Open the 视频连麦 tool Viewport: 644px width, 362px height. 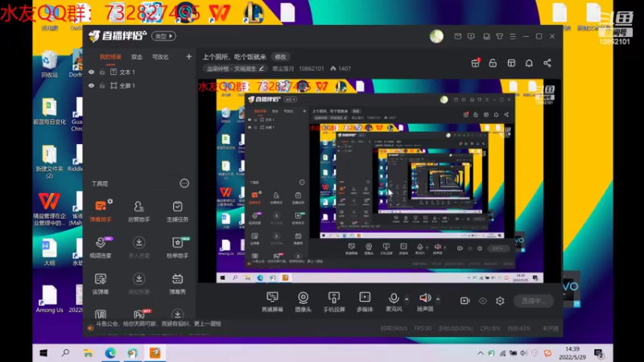tap(101, 247)
